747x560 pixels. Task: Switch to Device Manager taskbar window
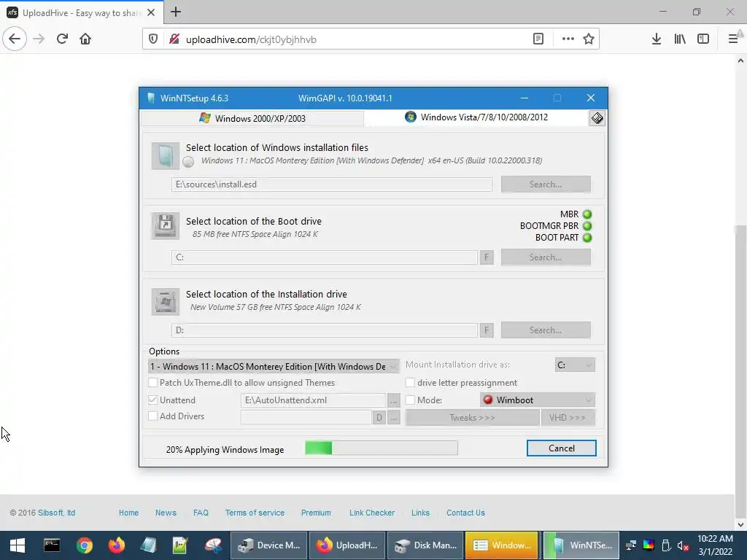coord(269,545)
